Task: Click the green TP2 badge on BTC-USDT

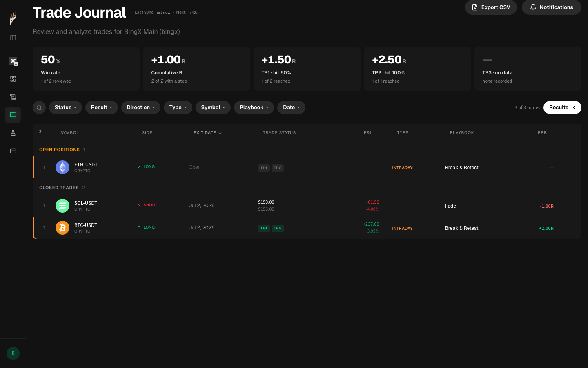Action: click(x=278, y=229)
